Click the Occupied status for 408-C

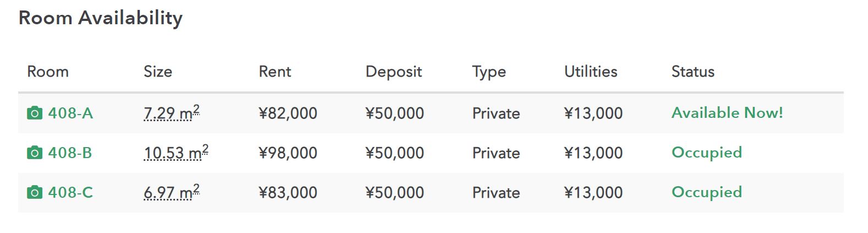click(x=707, y=192)
